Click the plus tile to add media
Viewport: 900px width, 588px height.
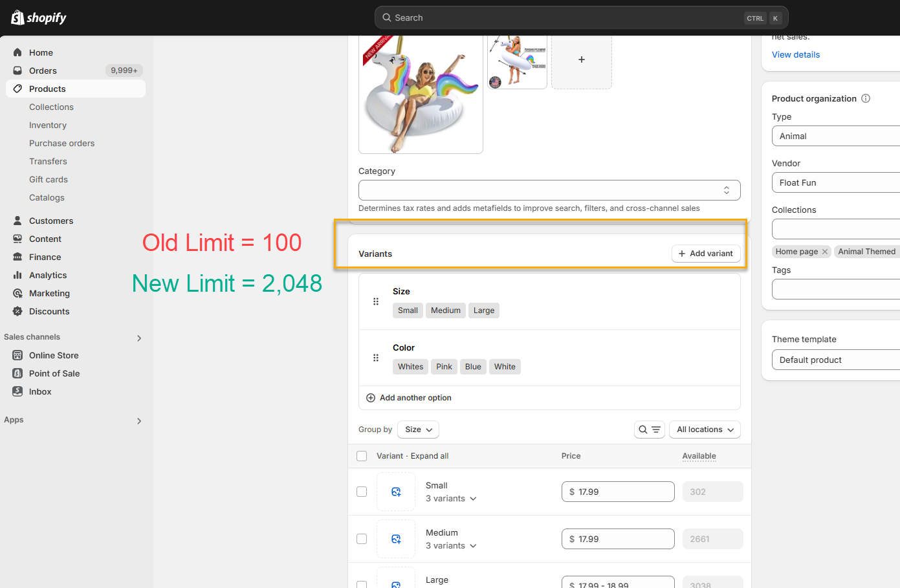click(x=581, y=60)
